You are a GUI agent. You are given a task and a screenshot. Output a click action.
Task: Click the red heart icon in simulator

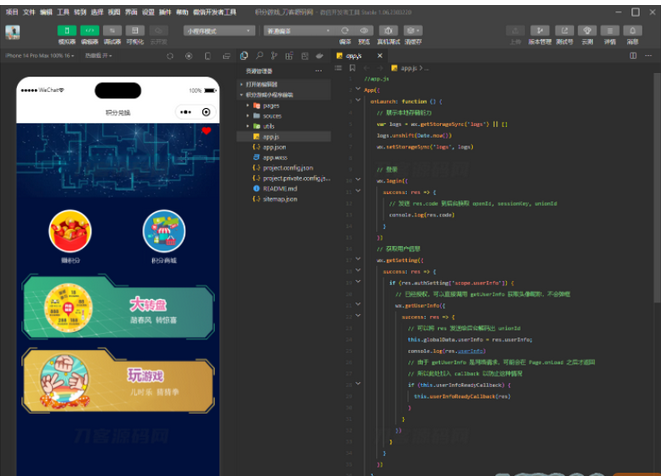[206, 131]
